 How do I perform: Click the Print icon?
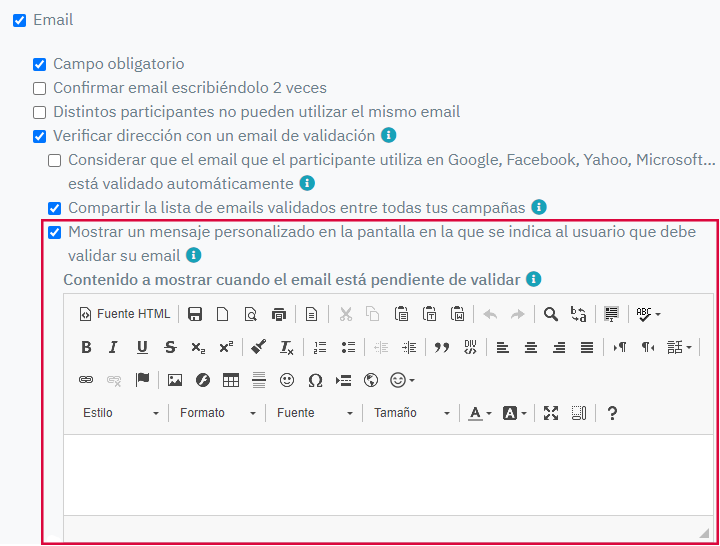[x=279, y=314]
